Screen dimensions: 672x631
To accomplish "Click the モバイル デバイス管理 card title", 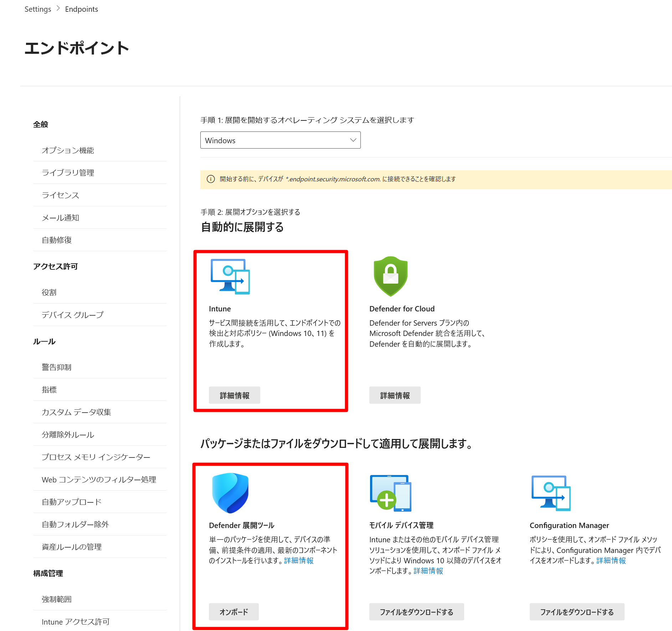I will 401,526.
